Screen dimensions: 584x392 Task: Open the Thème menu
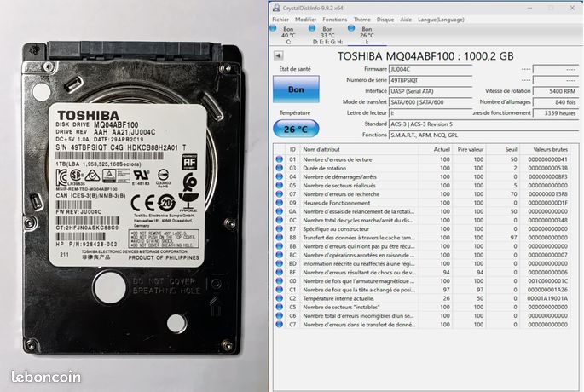361,20
